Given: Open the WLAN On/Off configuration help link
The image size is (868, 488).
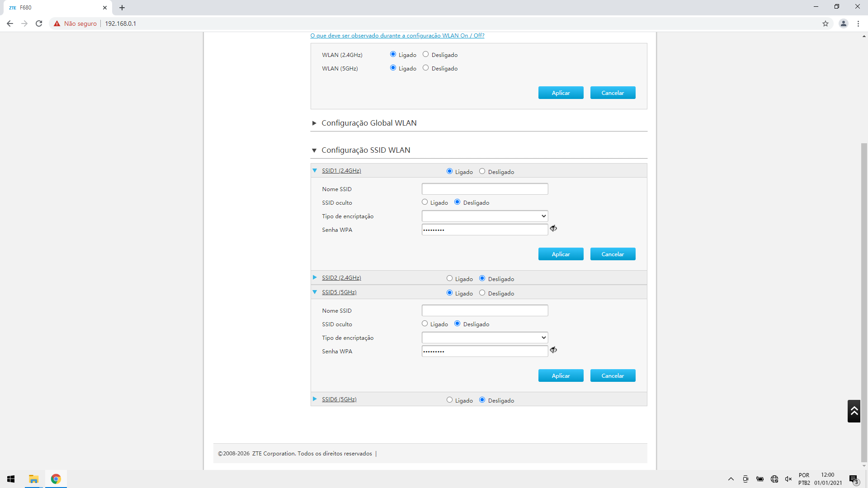Looking at the screenshot, I should click(397, 36).
